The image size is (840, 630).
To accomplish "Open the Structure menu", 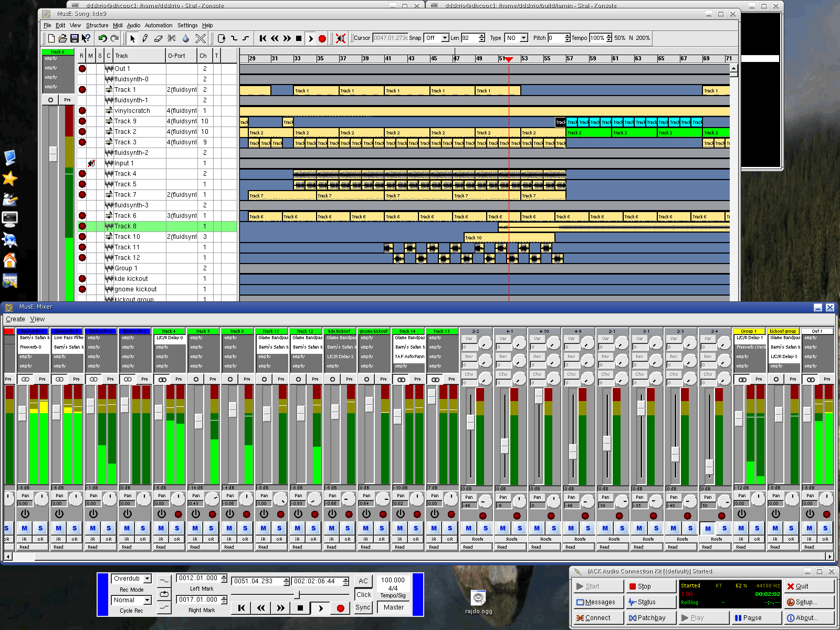I will tap(97, 25).
